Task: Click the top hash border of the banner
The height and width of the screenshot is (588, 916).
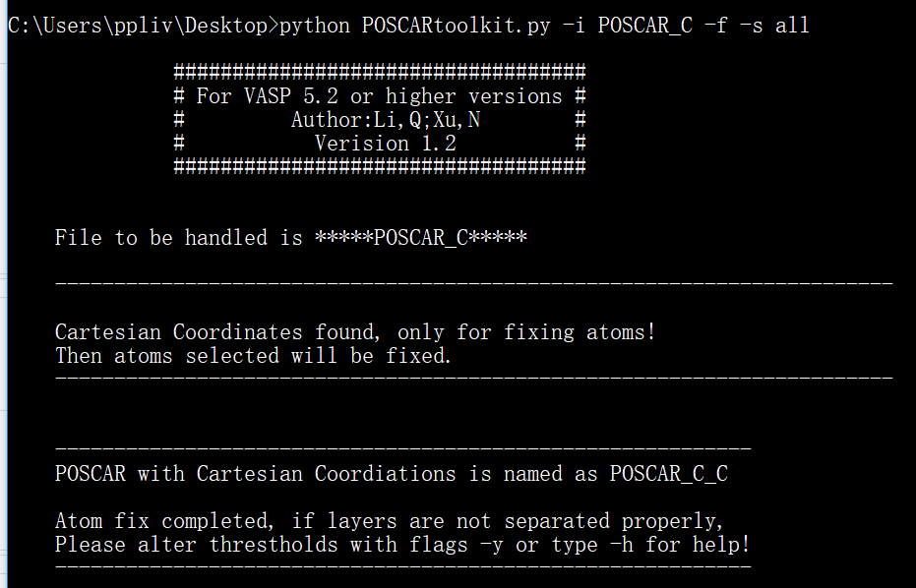Action: click(x=379, y=72)
